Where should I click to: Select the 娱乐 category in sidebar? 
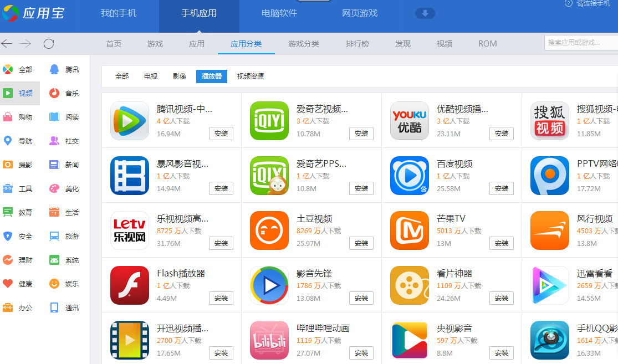click(64, 284)
